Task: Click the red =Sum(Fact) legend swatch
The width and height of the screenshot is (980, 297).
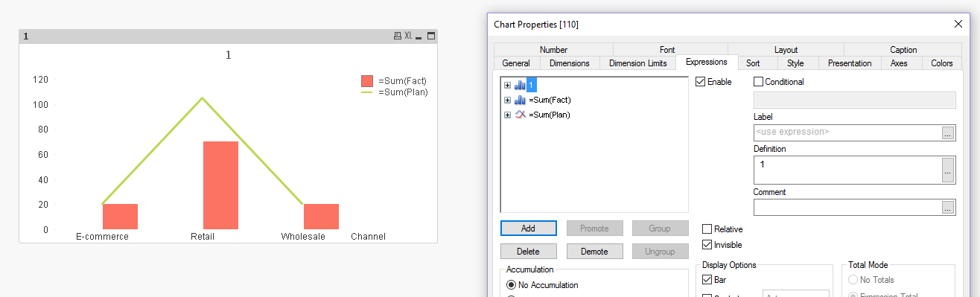Action: pyautogui.click(x=367, y=81)
